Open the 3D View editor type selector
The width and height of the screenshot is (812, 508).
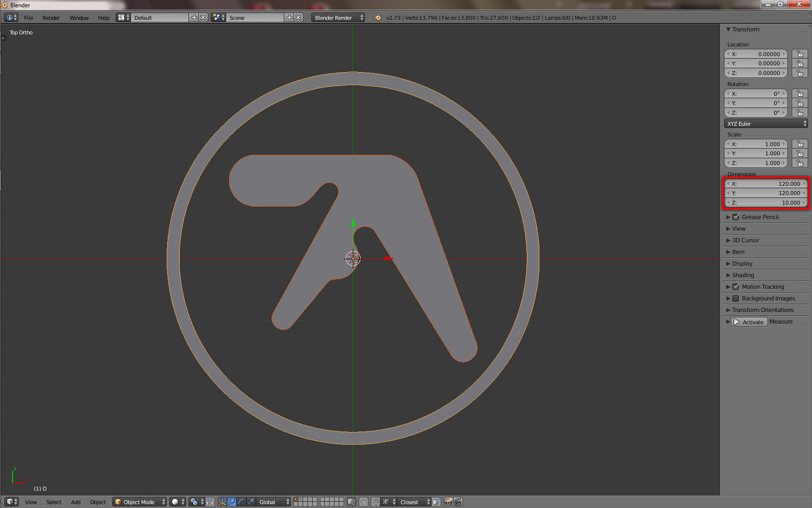(x=12, y=502)
